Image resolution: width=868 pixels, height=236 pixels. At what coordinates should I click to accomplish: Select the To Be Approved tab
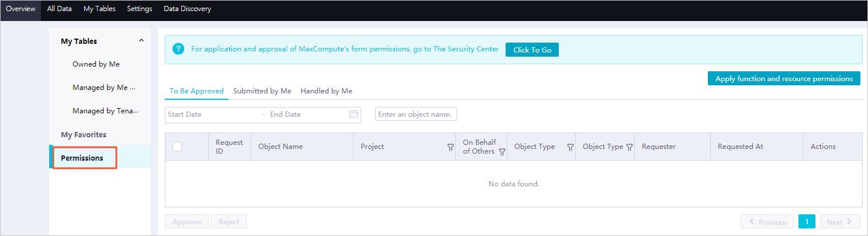click(x=196, y=91)
